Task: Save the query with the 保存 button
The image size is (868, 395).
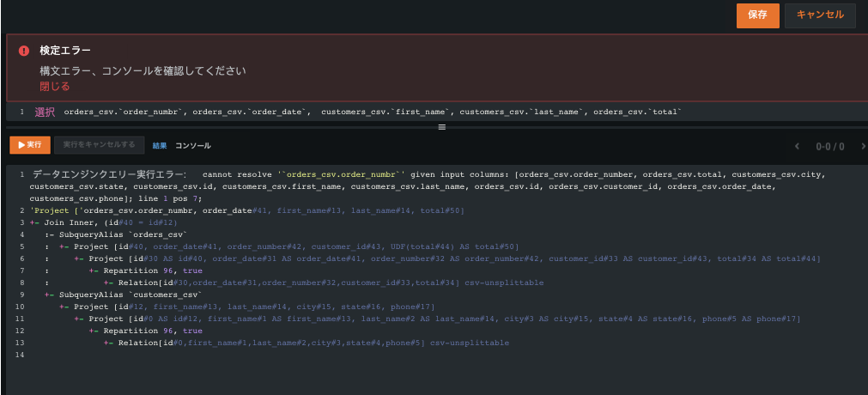Action: pos(757,15)
